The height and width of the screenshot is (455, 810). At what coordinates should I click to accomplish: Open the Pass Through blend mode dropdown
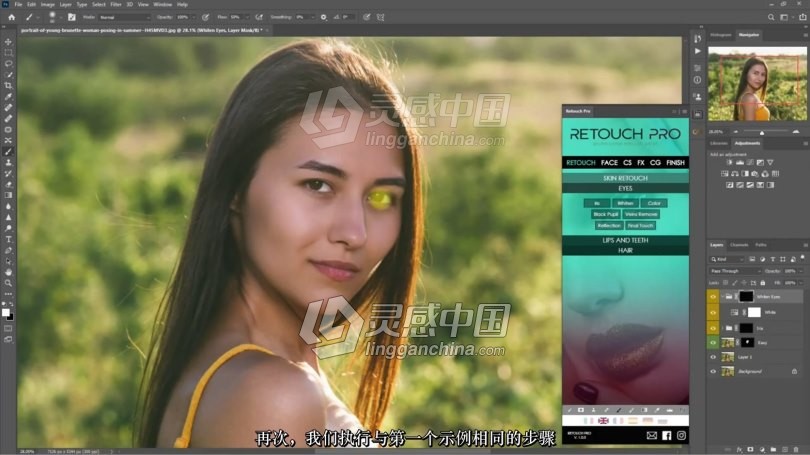click(x=736, y=271)
